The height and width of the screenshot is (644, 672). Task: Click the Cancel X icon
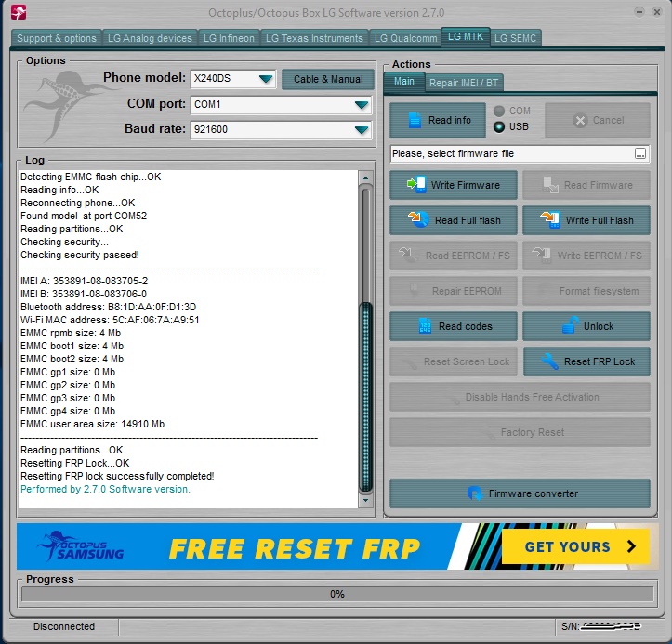(580, 121)
